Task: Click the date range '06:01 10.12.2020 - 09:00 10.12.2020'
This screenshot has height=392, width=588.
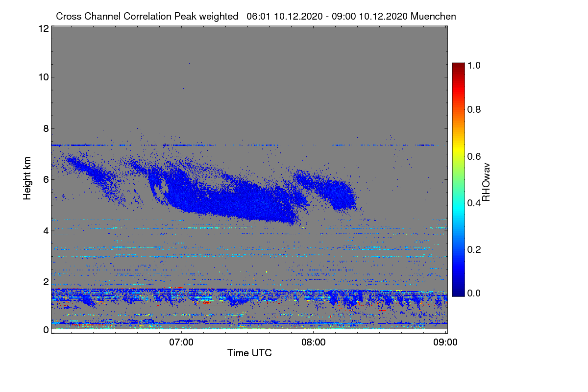Action: [x=327, y=16]
